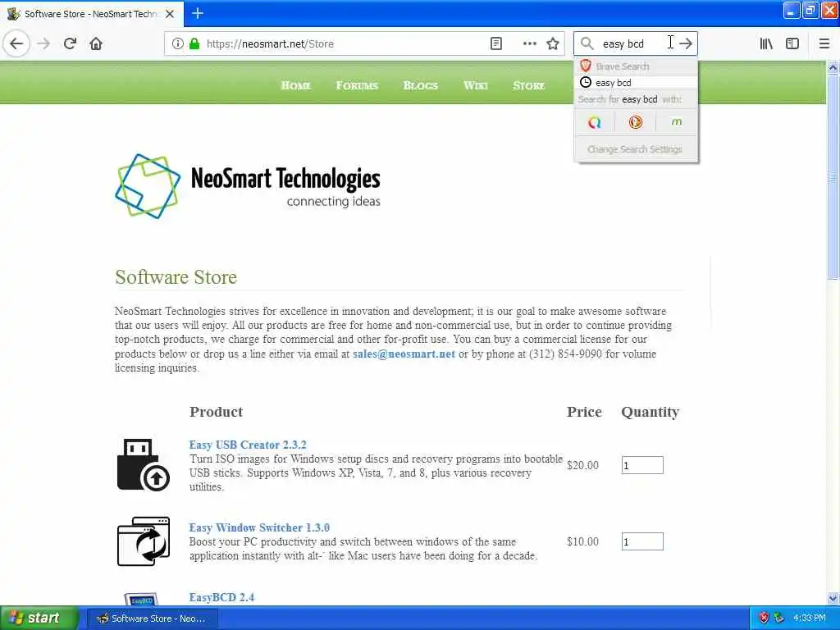The image size is (840, 630).
Task: Open the Windows Start menu
Action: (39, 619)
